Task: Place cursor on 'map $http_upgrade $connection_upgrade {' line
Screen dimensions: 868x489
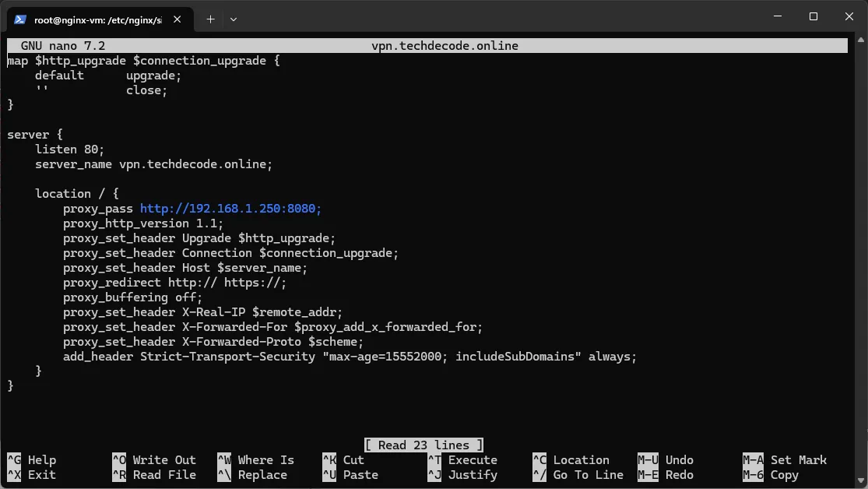Action: tap(143, 61)
